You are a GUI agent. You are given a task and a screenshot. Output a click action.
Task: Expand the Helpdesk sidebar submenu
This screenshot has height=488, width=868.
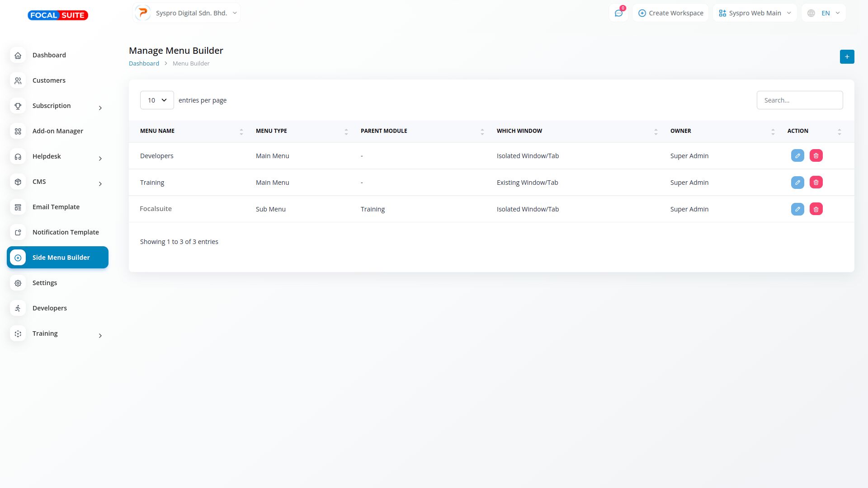pyautogui.click(x=100, y=158)
